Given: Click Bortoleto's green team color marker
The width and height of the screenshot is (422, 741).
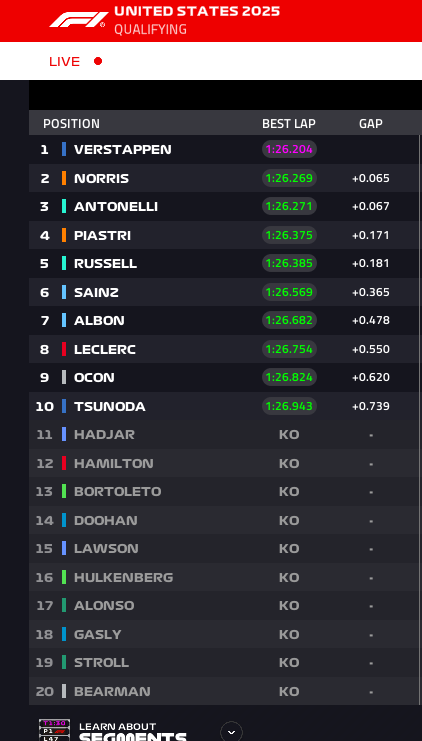Looking at the screenshot, I should coord(64,491).
